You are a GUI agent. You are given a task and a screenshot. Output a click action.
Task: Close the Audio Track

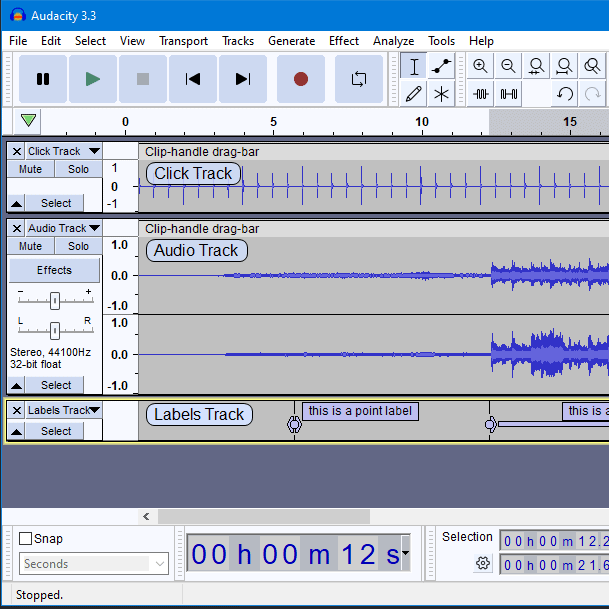pos(17,228)
